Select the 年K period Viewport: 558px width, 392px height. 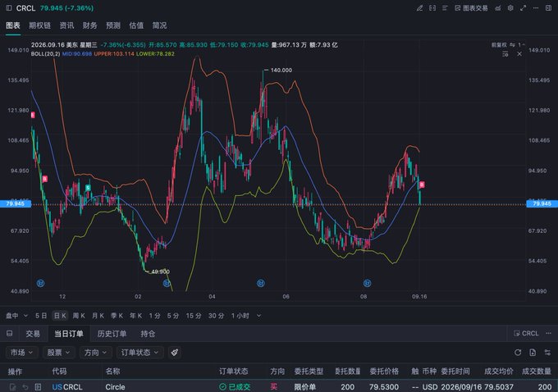tap(135, 316)
